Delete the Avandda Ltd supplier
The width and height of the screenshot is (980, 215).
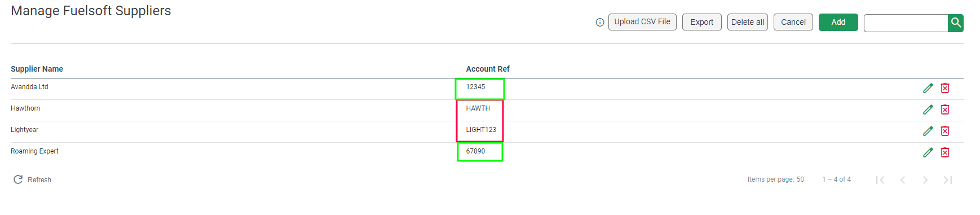point(945,88)
